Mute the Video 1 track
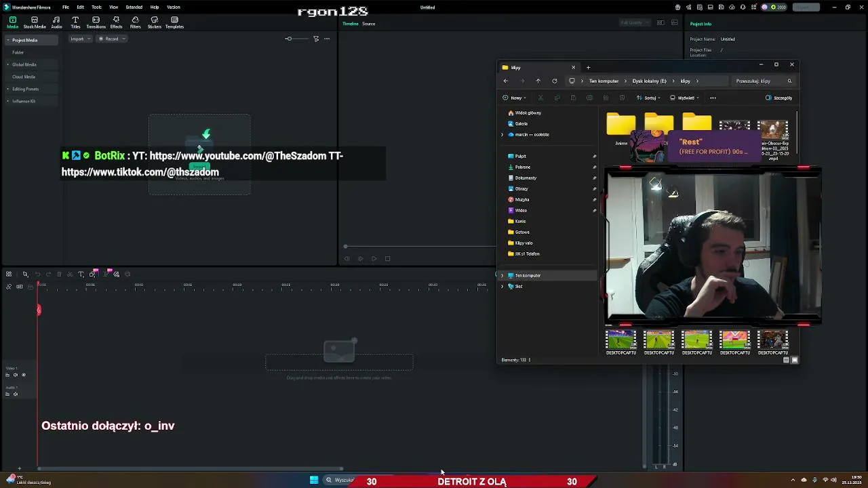The width and height of the screenshot is (868, 488). pos(16,375)
